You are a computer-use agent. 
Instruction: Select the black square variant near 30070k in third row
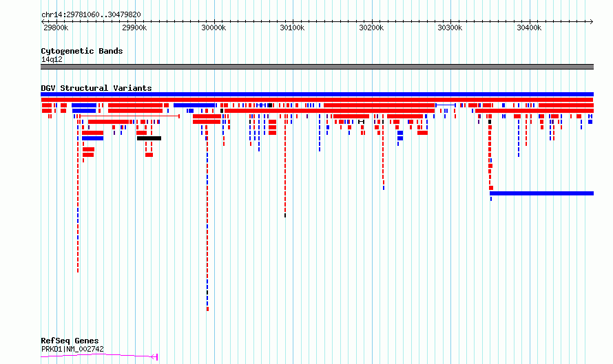[270, 105]
